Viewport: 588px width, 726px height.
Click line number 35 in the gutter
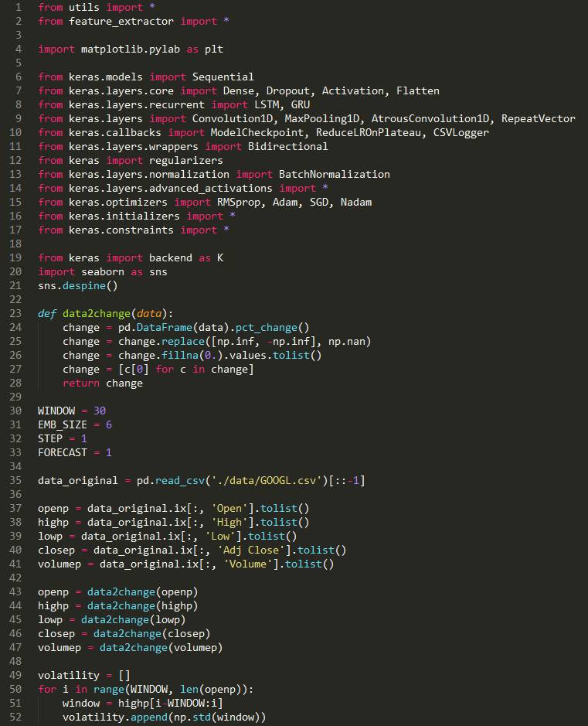pos(15,480)
